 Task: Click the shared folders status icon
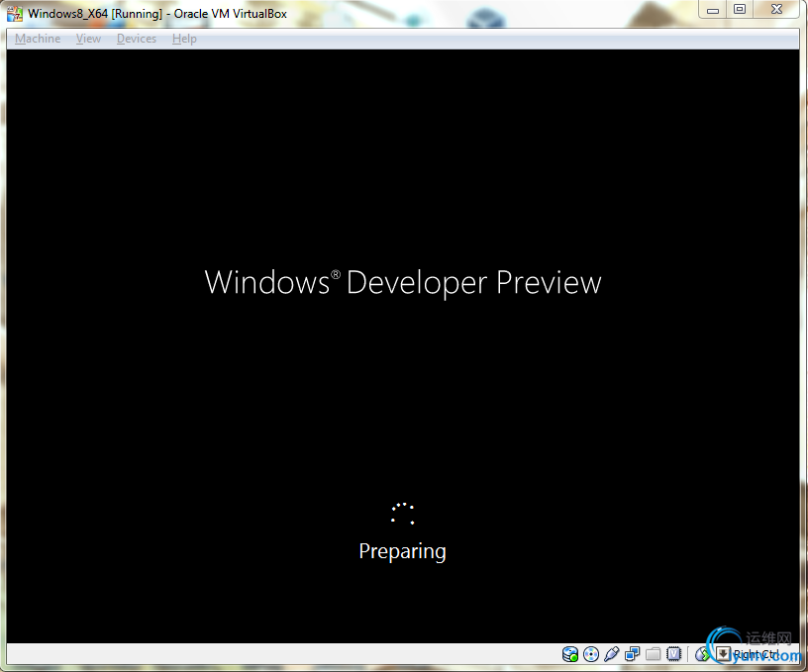(653, 654)
